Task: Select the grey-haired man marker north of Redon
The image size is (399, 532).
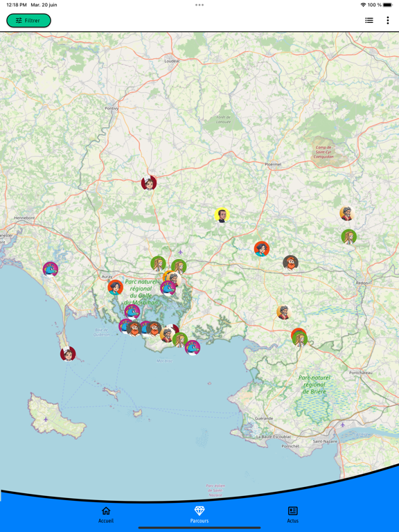Action: (347, 213)
